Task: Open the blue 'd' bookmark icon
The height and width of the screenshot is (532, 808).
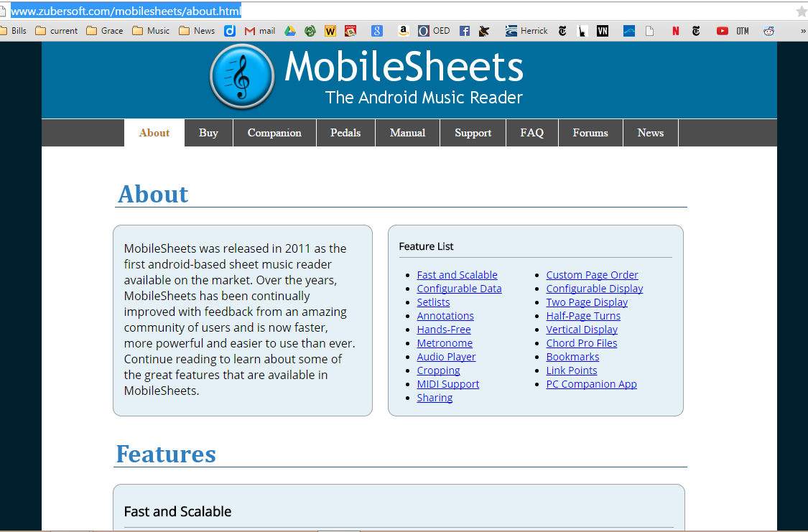Action: tap(230, 31)
